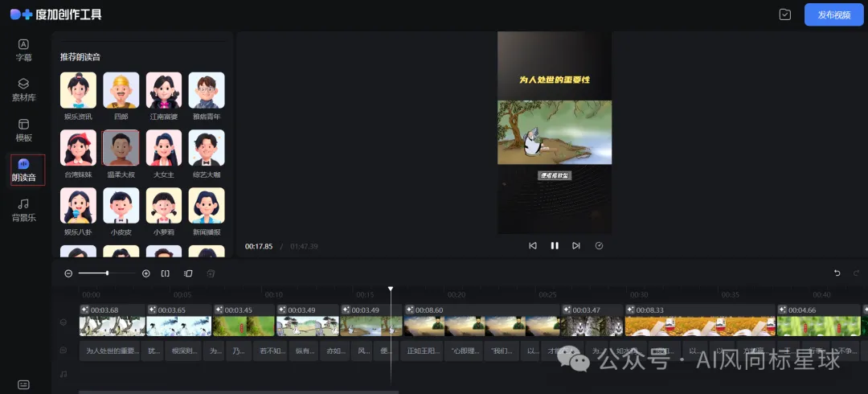Click 发布视频 publish video button

coord(833,14)
